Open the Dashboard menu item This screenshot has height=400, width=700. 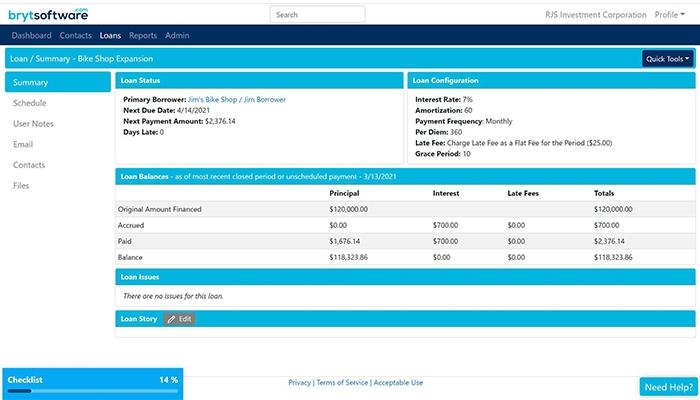point(31,35)
